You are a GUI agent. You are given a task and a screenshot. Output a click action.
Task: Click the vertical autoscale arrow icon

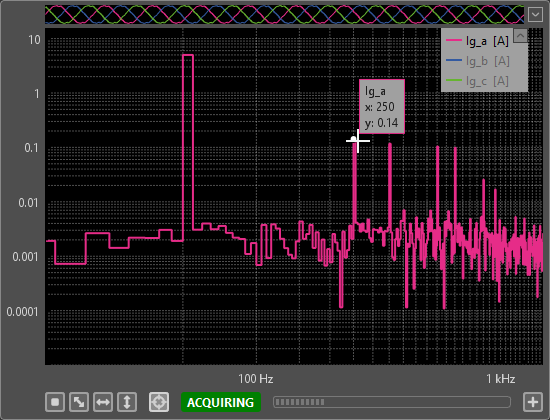point(127,402)
